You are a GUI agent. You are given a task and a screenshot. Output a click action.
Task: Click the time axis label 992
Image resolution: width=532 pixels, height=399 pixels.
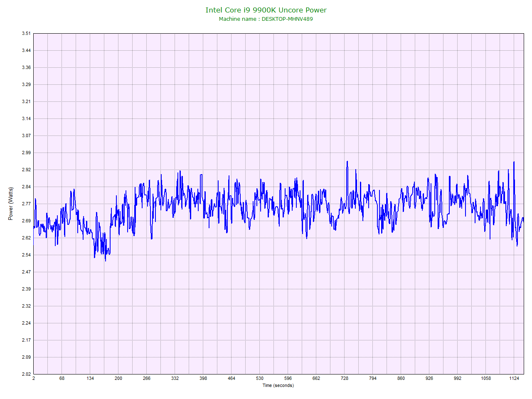pyautogui.click(x=458, y=379)
